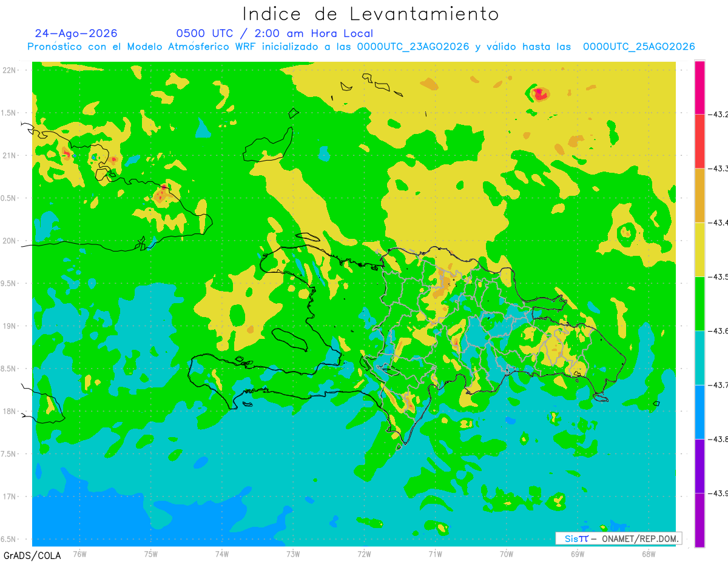
Task: Click the latitude label "21N"
Action: click(x=10, y=156)
